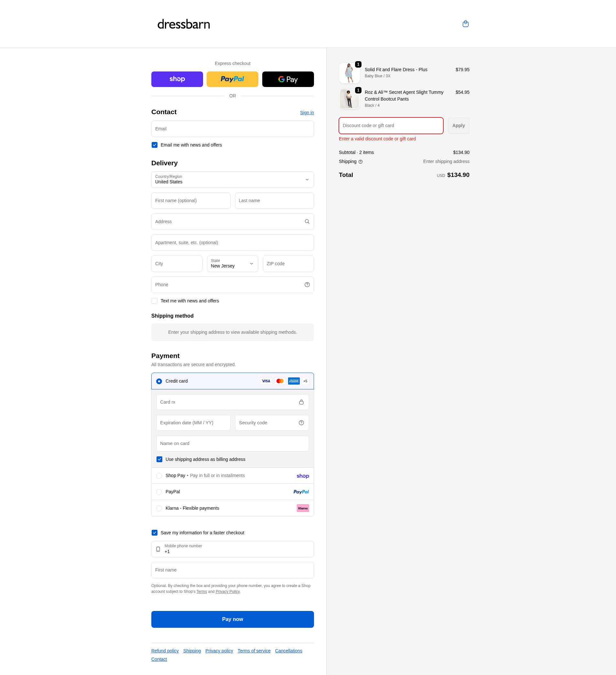
Task: Click the Klarna logo badge
Action: point(303,508)
